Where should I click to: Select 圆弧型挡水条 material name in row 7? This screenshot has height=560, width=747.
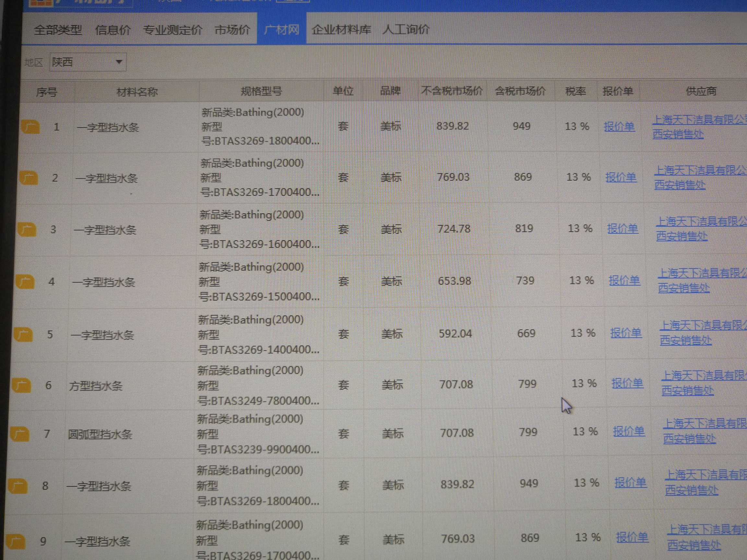pyautogui.click(x=100, y=435)
